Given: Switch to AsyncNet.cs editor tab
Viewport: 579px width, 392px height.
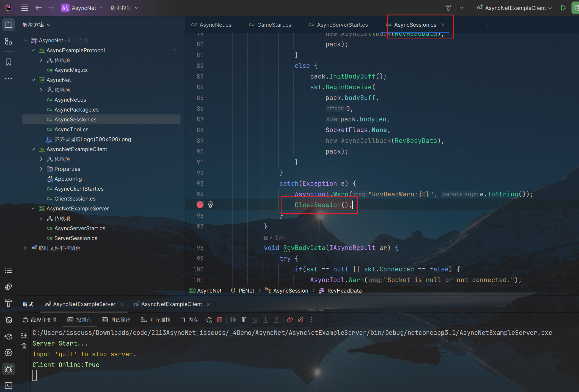Looking at the screenshot, I should (x=211, y=25).
